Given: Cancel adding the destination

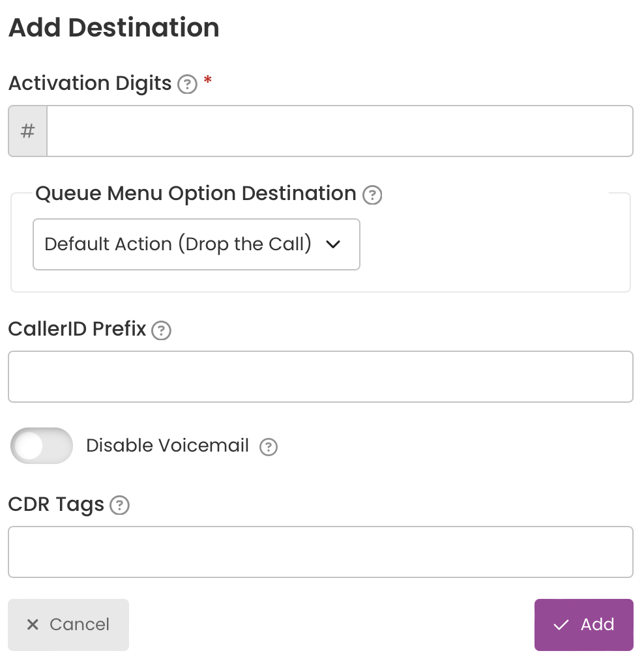Looking at the screenshot, I should click(x=68, y=625).
